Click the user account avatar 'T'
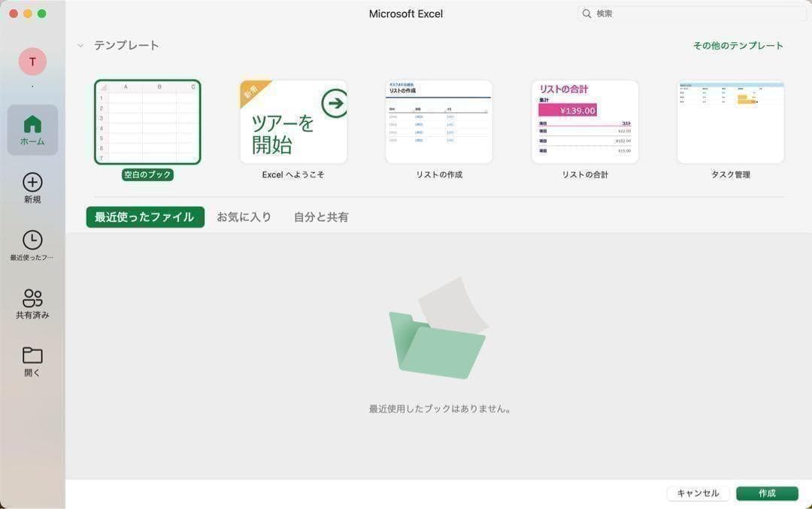This screenshot has width=812, height=509. coord(32,62)
